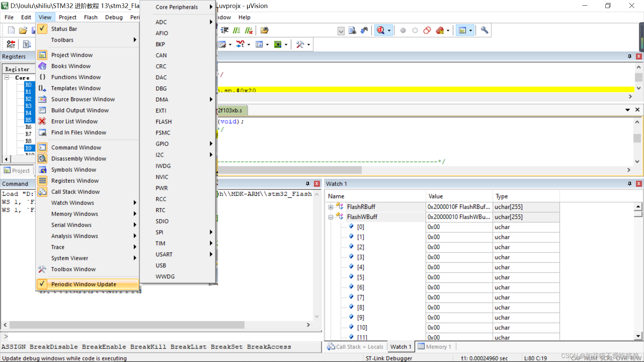The image size is (644, 362).
Task: Click the Configuration wrench icon
Action: tap(484, 30)
